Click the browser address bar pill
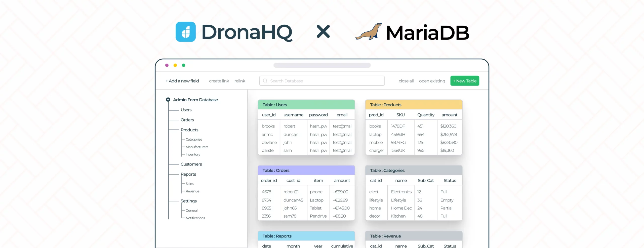The image size is (644, 248). [x=322, y=65]
